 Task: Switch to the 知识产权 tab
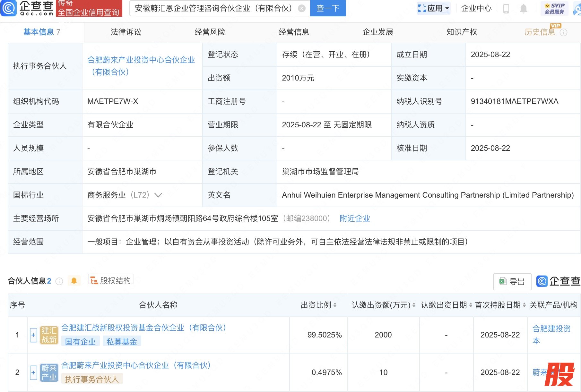pyautogui.click(x=462, y=32)
